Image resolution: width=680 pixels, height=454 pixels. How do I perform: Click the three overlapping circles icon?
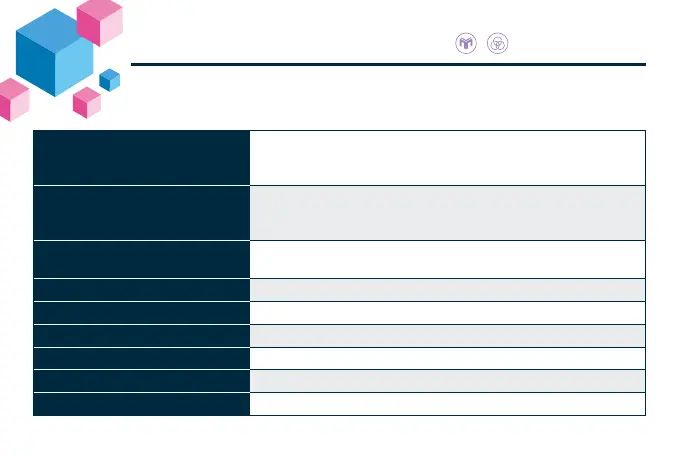point(495,44)
